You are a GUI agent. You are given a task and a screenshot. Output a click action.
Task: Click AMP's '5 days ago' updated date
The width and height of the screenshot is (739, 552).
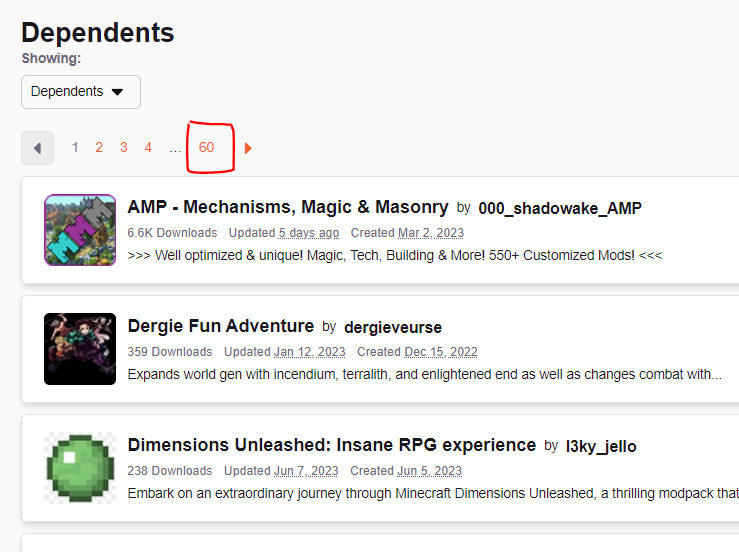309,233
